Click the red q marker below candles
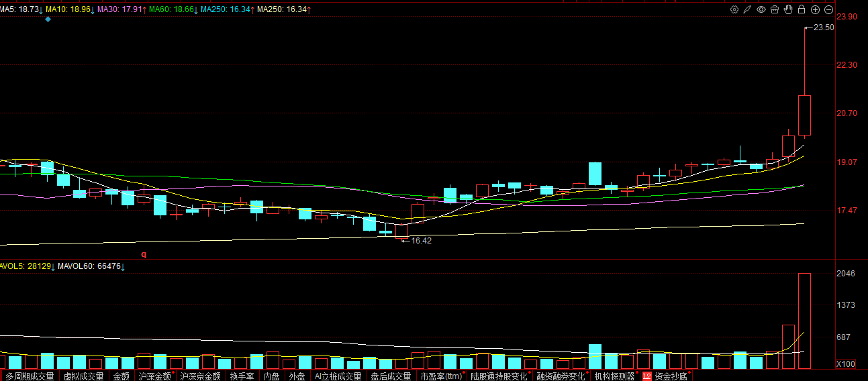The width and height of the screenshot is (868, 381). coord(144,254)
